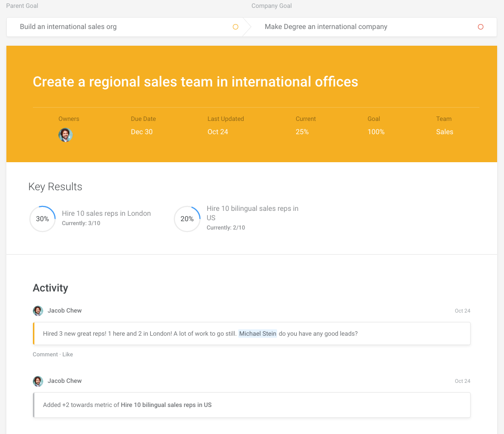Click the 25% Current progress value
Image resolution: width=504 pixels, height=434 pixels.
[x=302, y=132]
